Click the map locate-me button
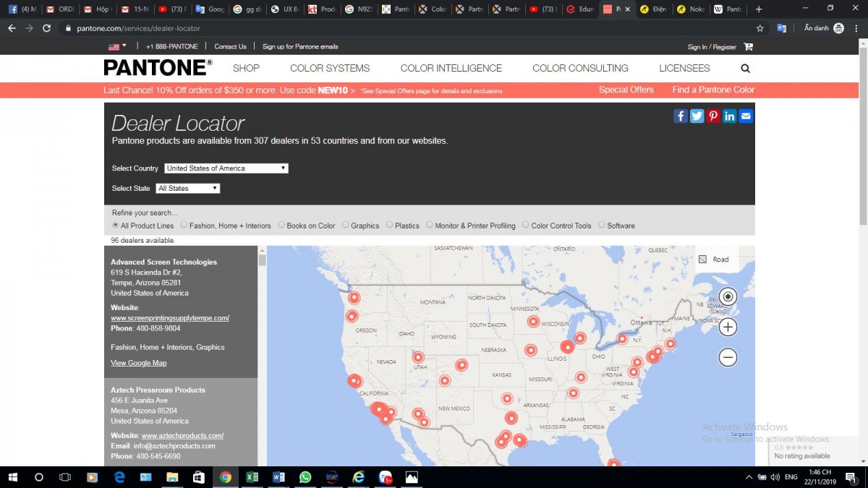 click(728, 296)
